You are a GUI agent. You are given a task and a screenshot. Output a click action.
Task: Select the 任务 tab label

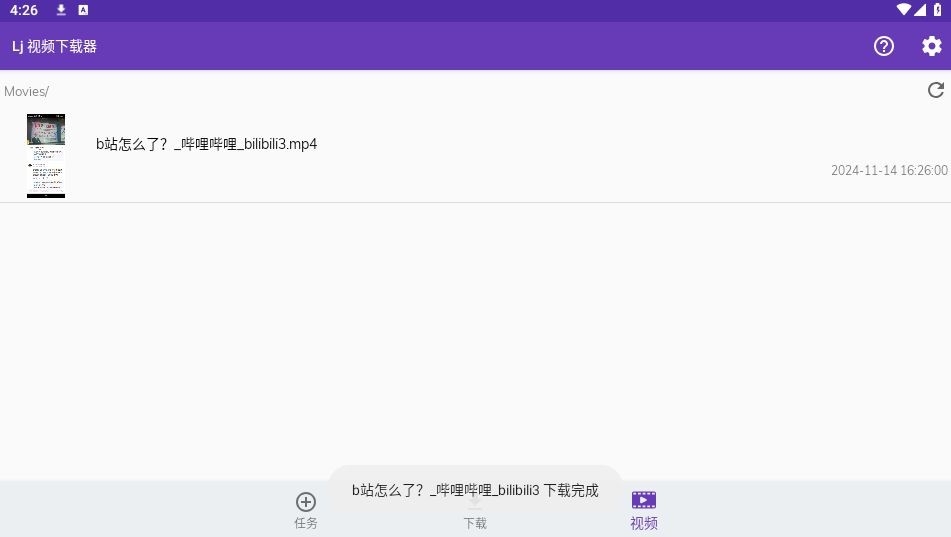point(306,523)
